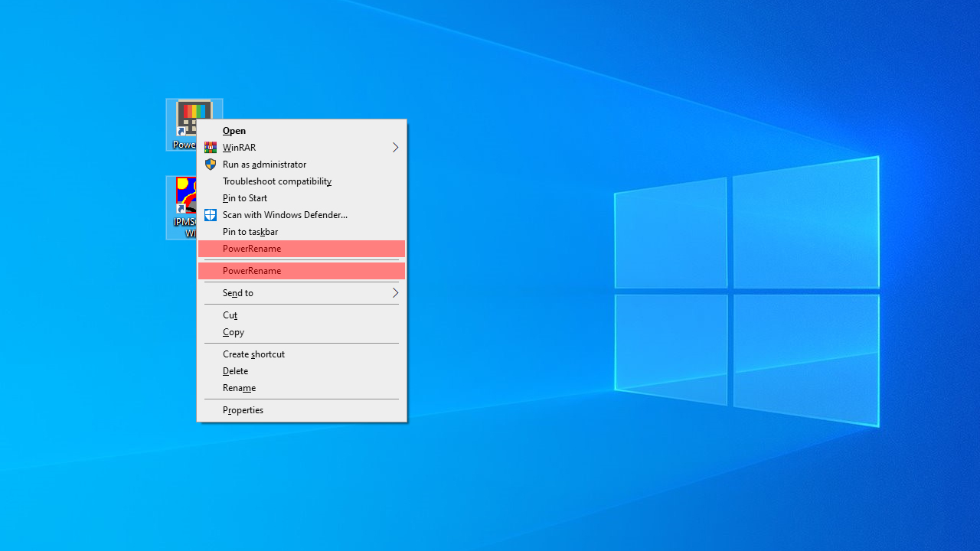
Task: Click the shield icon beside Run as administrator
Action: pos(211,165)
